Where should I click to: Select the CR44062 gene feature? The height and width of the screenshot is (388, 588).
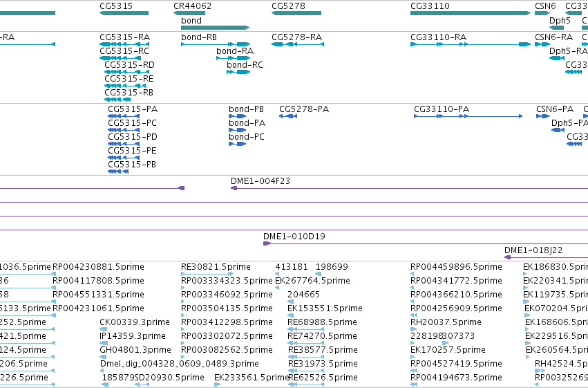tap(189, 13)
